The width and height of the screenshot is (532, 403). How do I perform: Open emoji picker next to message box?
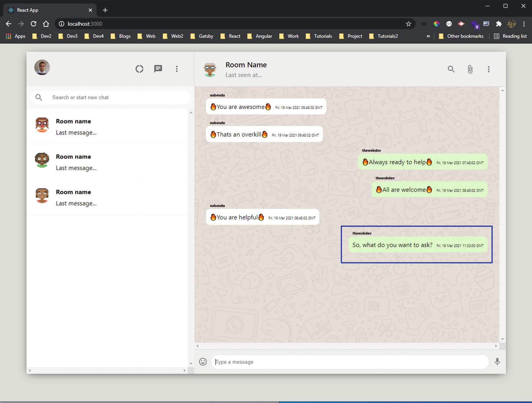tap(203, 362)
